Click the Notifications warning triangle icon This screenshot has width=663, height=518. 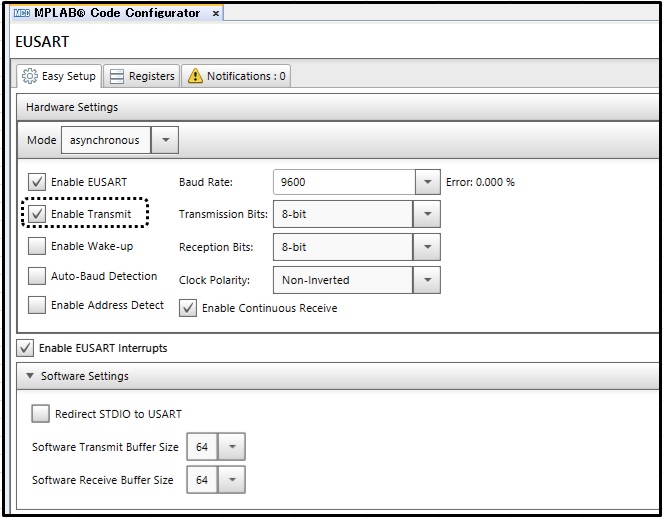(x=195, y=76)
